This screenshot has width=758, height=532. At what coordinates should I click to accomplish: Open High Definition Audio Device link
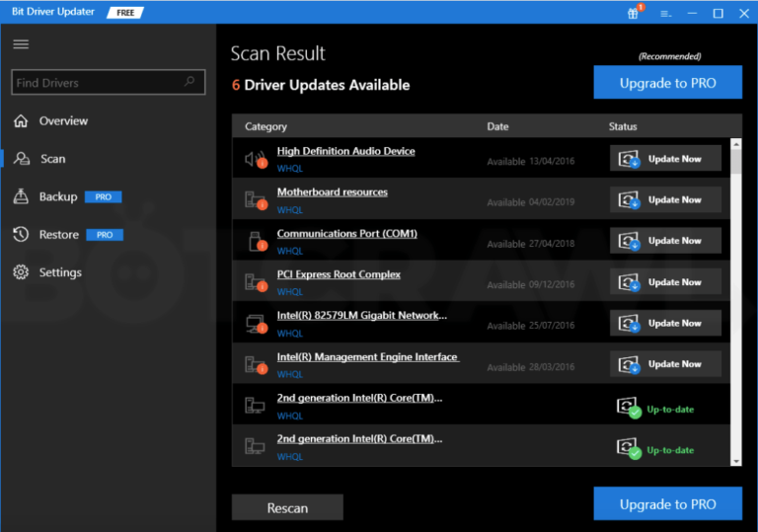[x=345, y=151]
